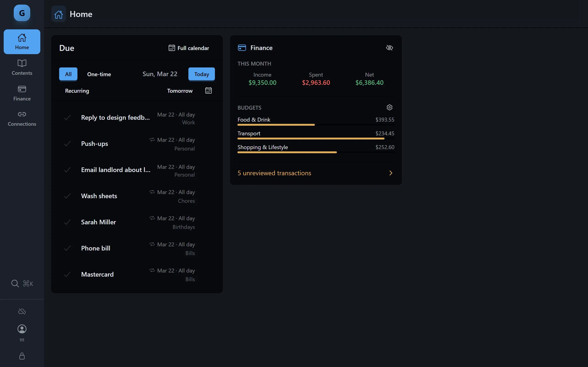The width and height of the screenshot is (588, 367).
Task: Expand the 5 unreviewed transactions
Action: click(x=315, y=173)
